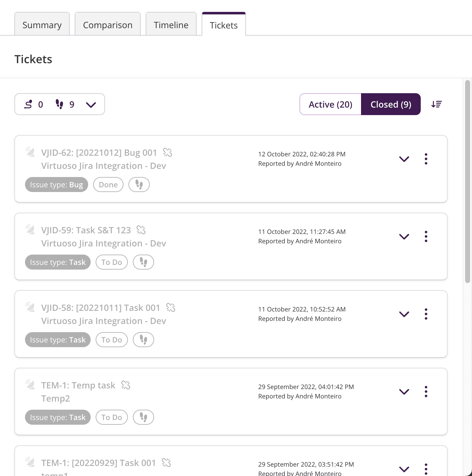Switch to the Summary tab
Image resolution: width=472 pixels, height=476 pixels.
(x=42, y=25)
